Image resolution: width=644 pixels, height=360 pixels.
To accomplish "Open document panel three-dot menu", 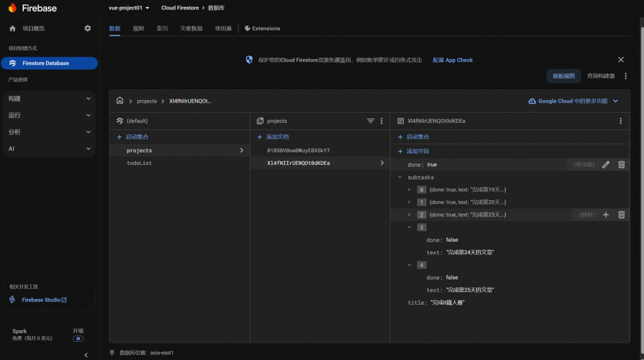I will pyautogui.click(x=621, y=121).
